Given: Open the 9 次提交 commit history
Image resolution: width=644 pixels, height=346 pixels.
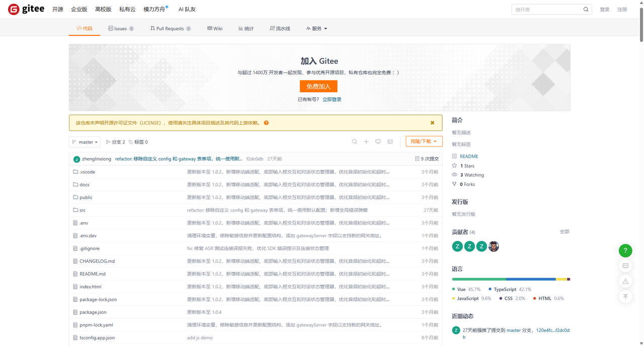Looking at the screenshot, I should click(427, 159).
